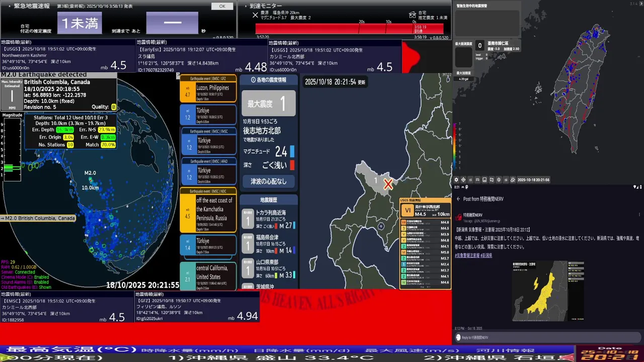Open the 山口県東部 history entry
The width and height of the screenshot is (644, 362).
tap(268, 269)
